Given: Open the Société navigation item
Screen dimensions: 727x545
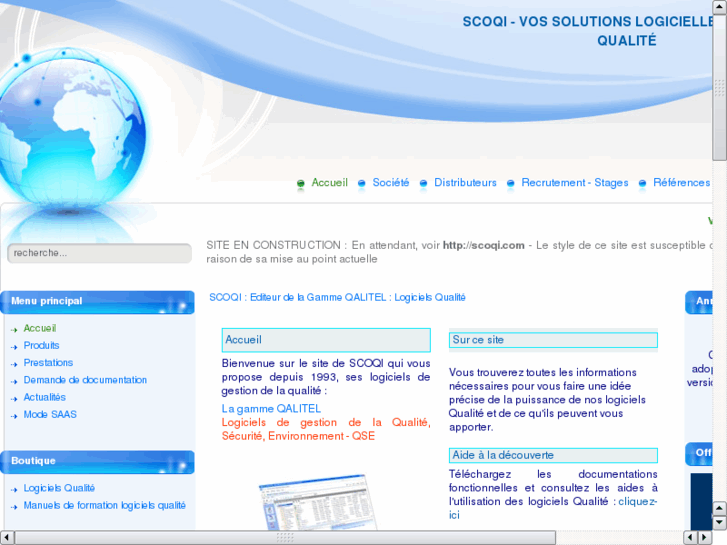Looking at the screenshot, I should tap(391, 183).
